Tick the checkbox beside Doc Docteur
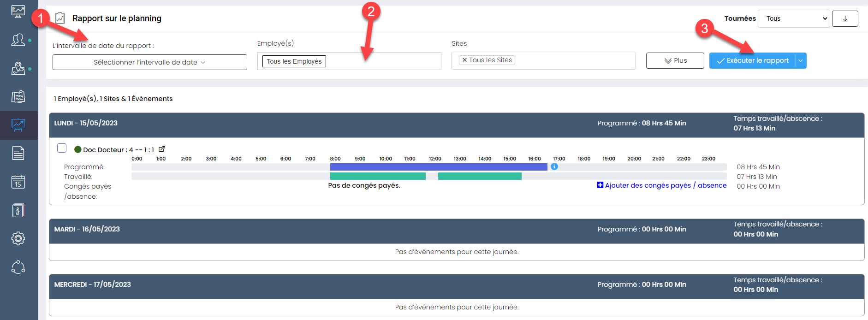868x320 pixels. (x=62, y=148)
